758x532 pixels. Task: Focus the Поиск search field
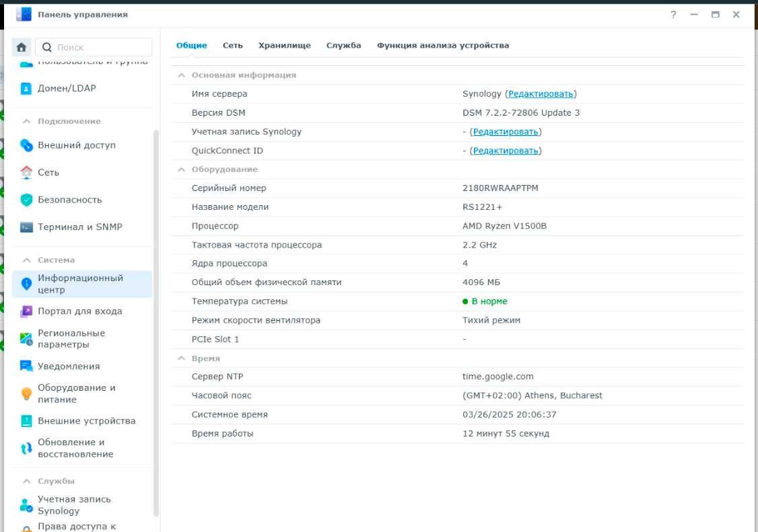click(94, 47)
